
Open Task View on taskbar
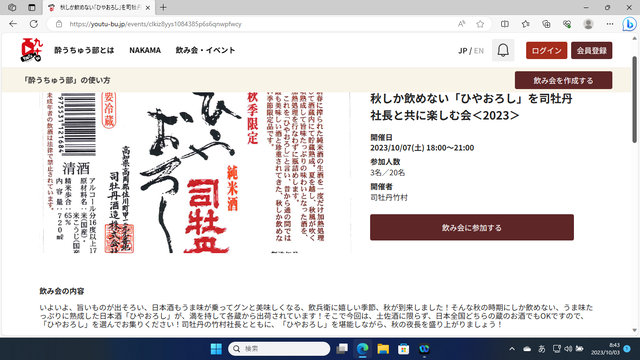pyautogui.click(x=342, y=349)
